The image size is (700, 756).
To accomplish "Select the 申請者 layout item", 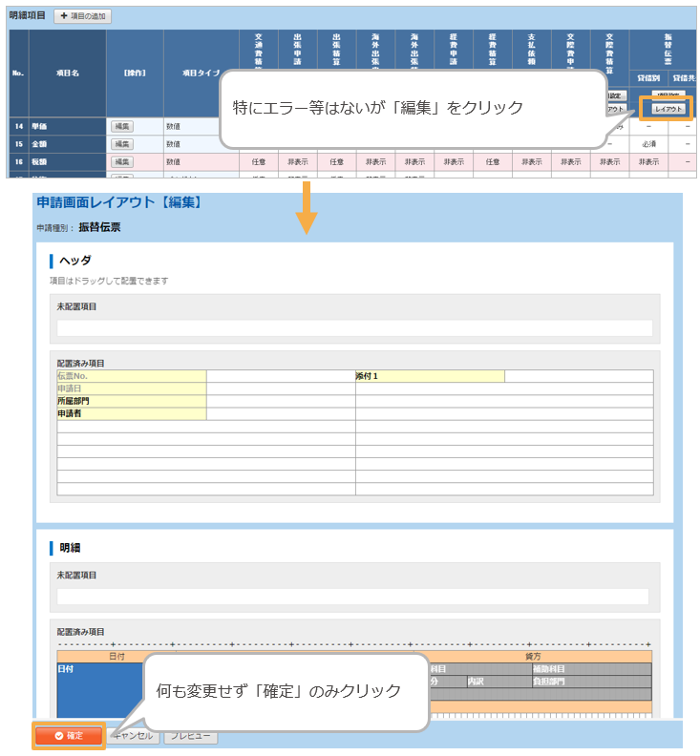I will [131, 413].
